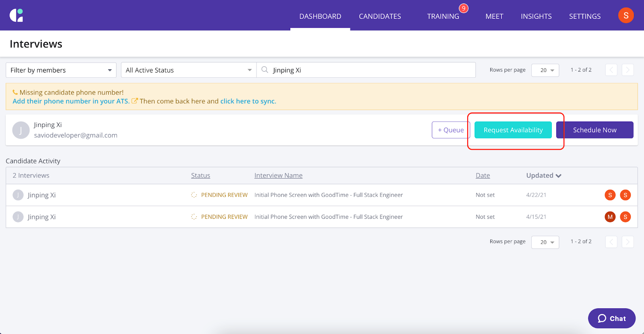
Task: Open Jinping Xi interview updated 4/15/21
Action: pyautogui.click(x=322, y=217)
